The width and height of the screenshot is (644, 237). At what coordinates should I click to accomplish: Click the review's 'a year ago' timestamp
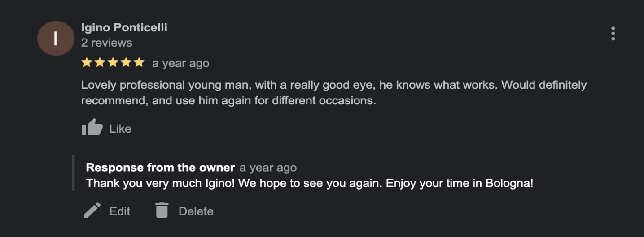pyautogui.click(x=181, y=64)
